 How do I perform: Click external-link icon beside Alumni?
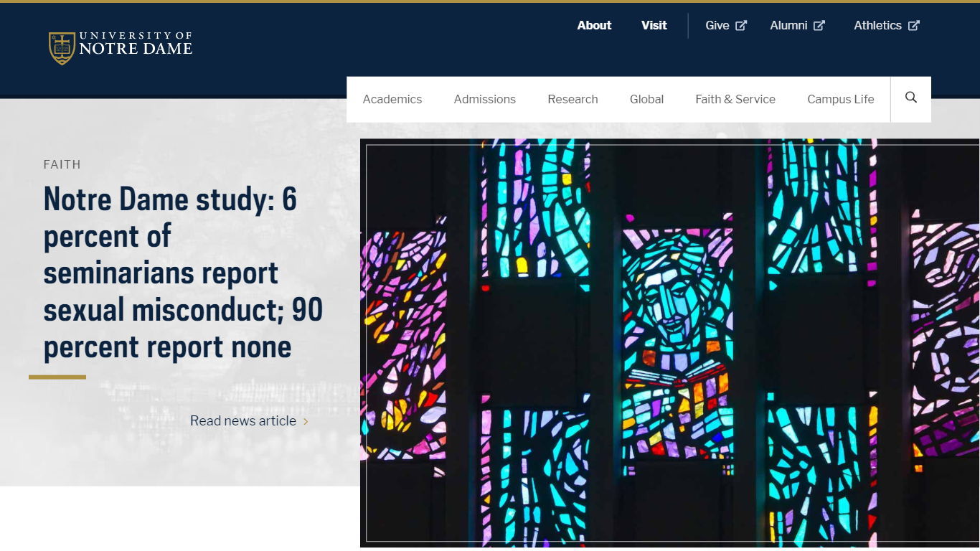click(819, 26)
